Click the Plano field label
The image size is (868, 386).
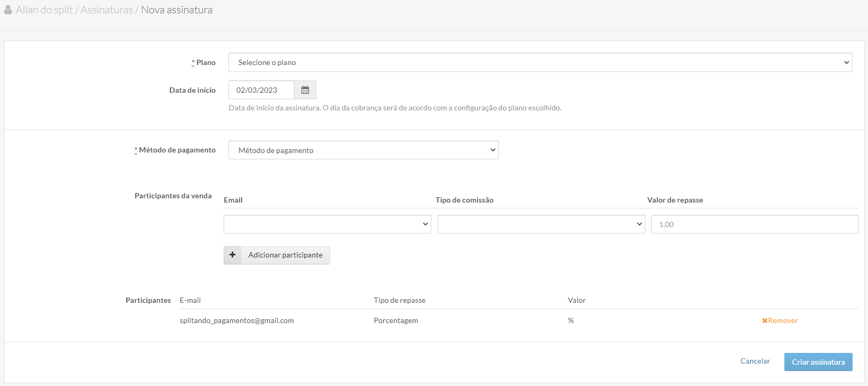(x=206, y=62)
